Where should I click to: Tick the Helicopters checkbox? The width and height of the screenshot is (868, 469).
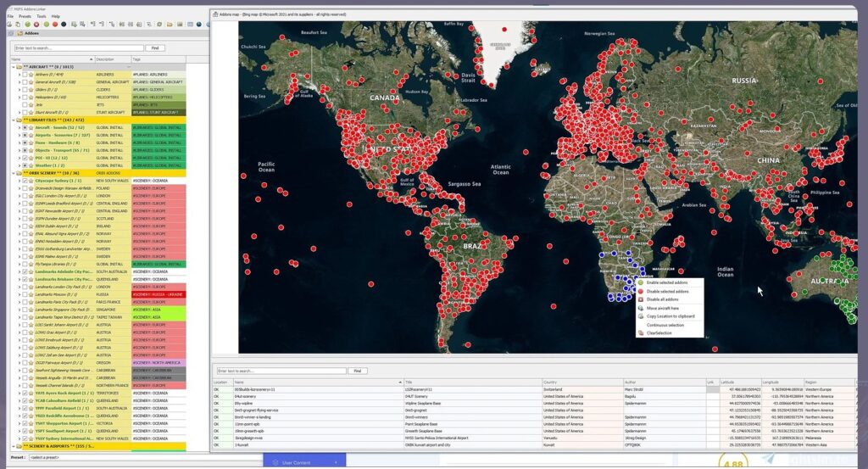click(25, 97)
